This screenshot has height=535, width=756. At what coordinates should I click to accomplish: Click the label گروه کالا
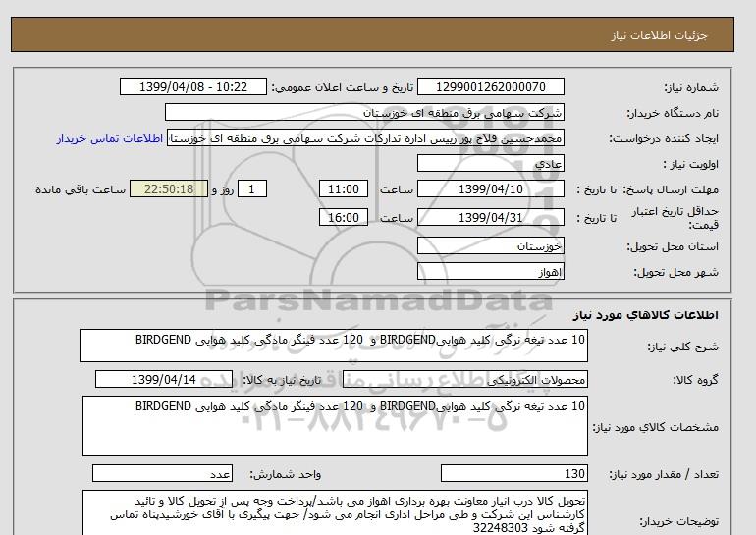[x=695, y=380]
